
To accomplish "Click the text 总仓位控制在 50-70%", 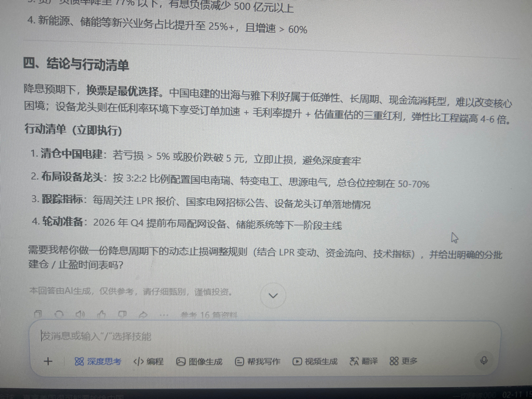I will point(383,183).
